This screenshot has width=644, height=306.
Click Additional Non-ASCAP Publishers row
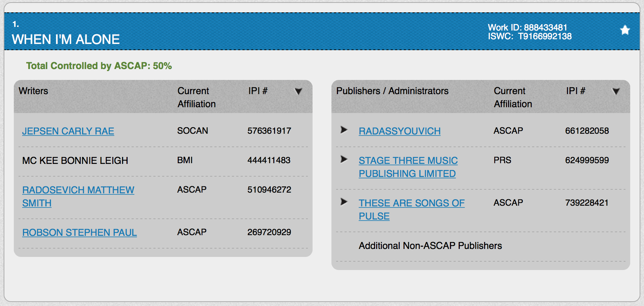pos(430,246)
